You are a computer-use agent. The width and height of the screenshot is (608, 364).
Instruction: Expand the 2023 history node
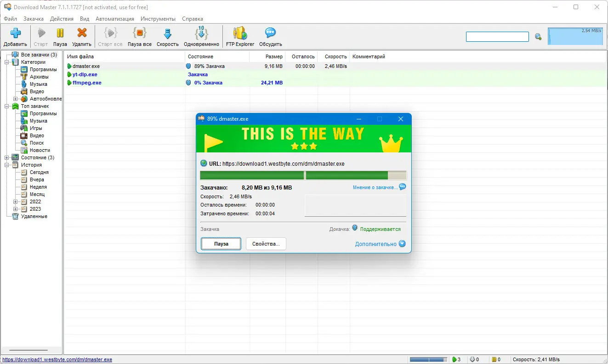pyautogui.click(x=16, y=209)
